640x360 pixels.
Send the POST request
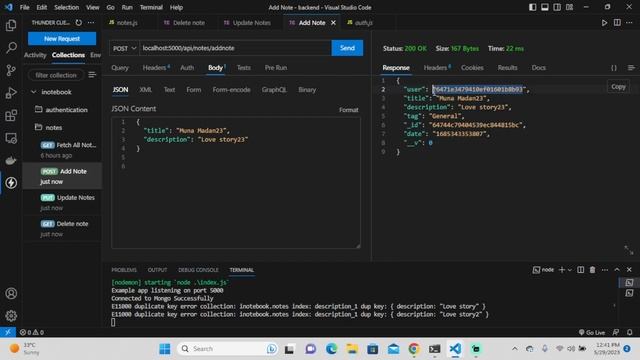(x=347, y=48)
